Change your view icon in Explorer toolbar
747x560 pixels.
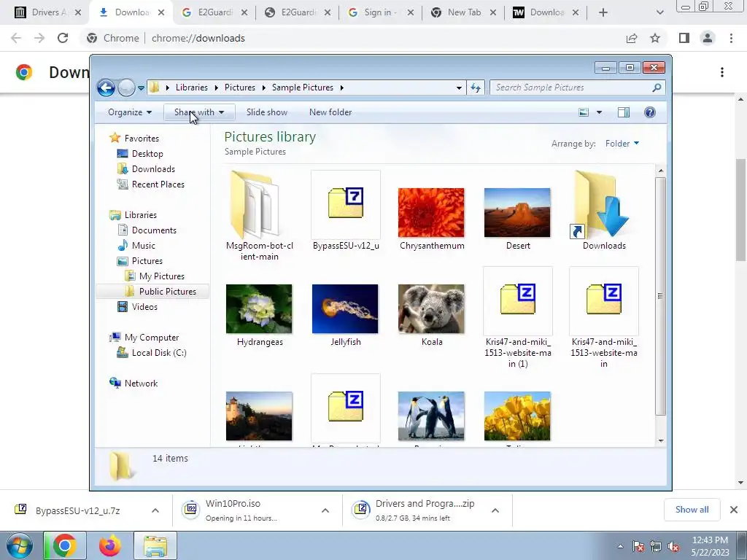[x=584, y=112]
